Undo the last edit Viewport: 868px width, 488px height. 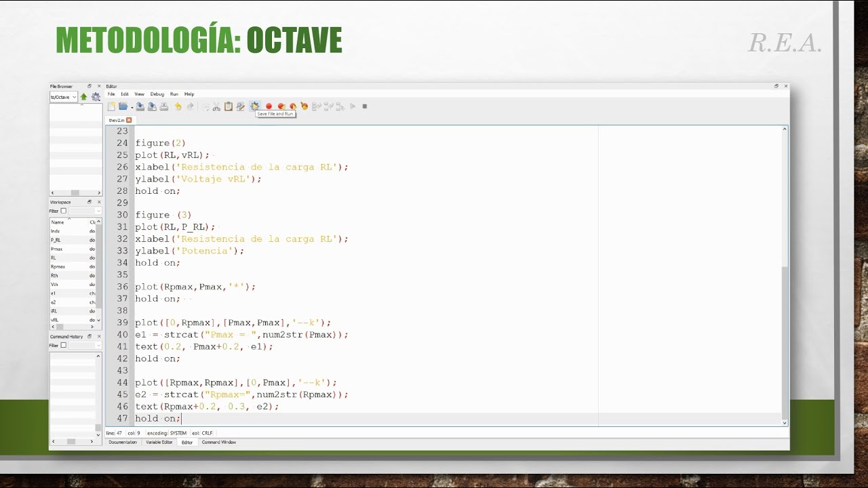[178, 106]
